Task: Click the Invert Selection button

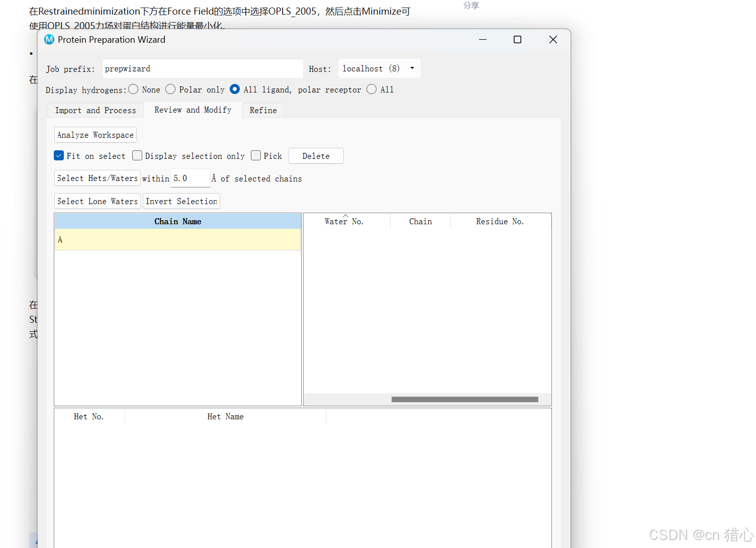Action: pyautogui.click(x=181, y=201)
